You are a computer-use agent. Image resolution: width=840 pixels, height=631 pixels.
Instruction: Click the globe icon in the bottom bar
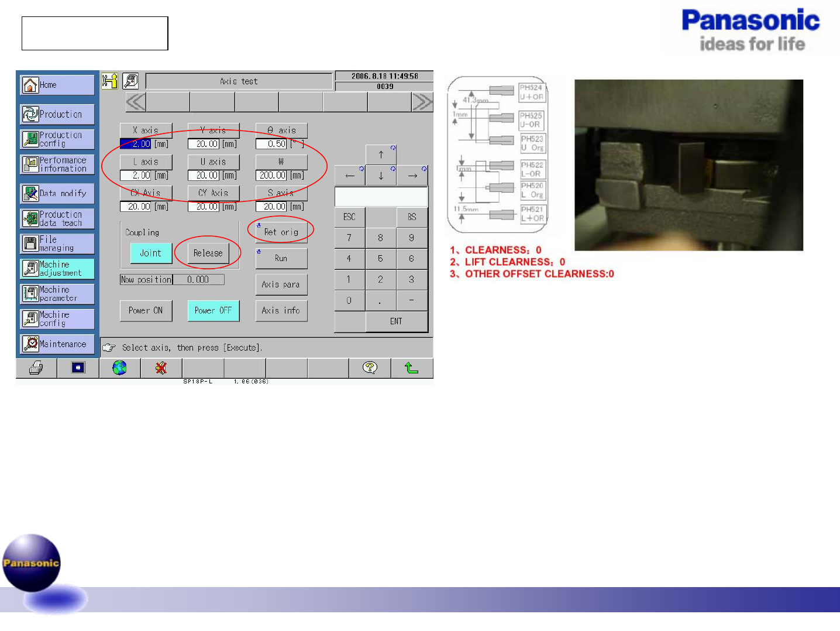[x=120, y=368]
